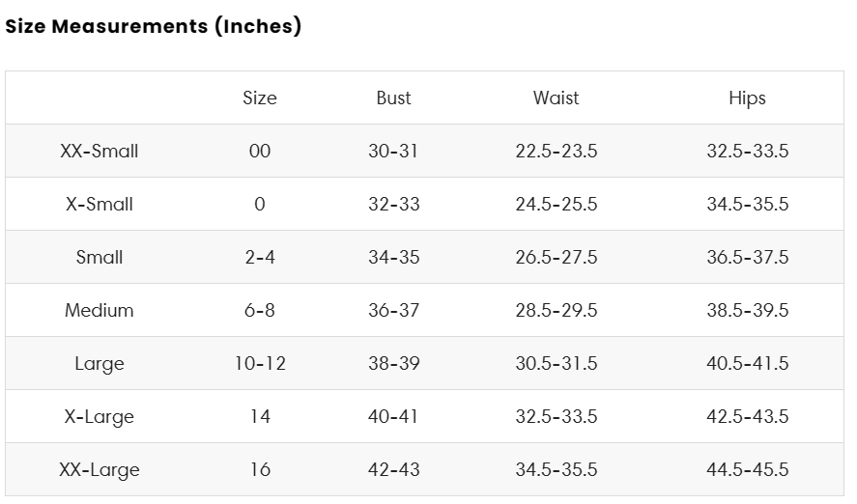Select the 00 size cell
Image resolution: width=857 pixels, height=504 pixels.
pos(260,151)
